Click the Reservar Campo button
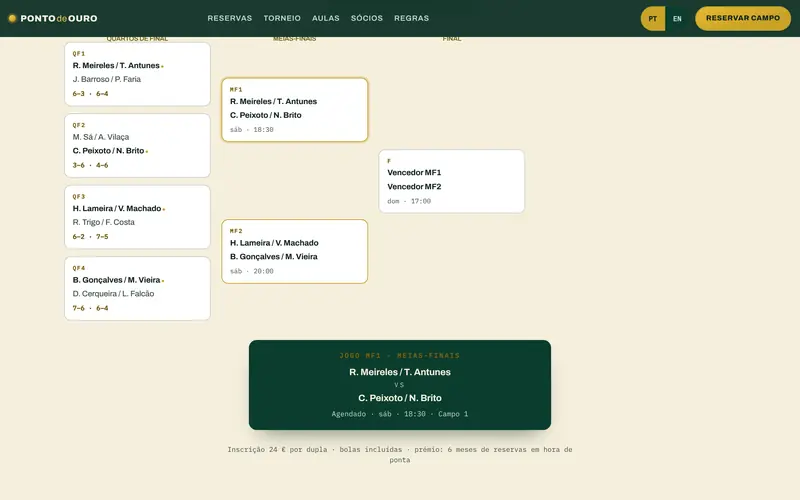The width and height of the screenshot is (800, 500). pyautogui.click(x=743, y=18)
